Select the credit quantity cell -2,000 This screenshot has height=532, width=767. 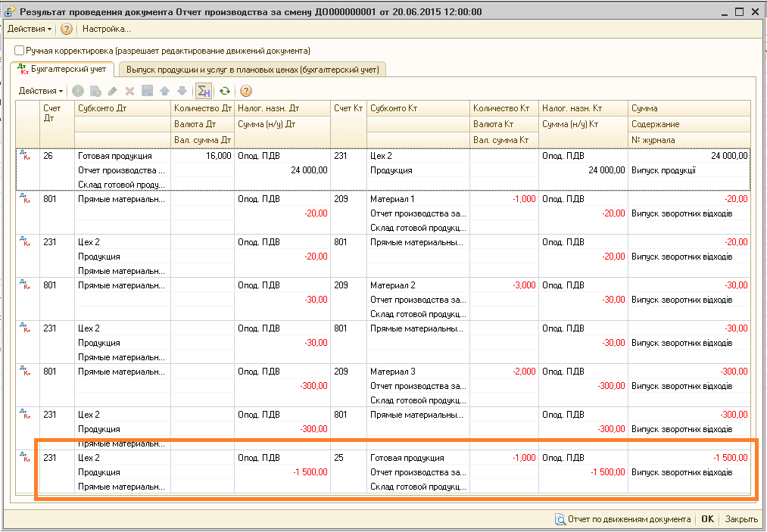coord(504,372)
